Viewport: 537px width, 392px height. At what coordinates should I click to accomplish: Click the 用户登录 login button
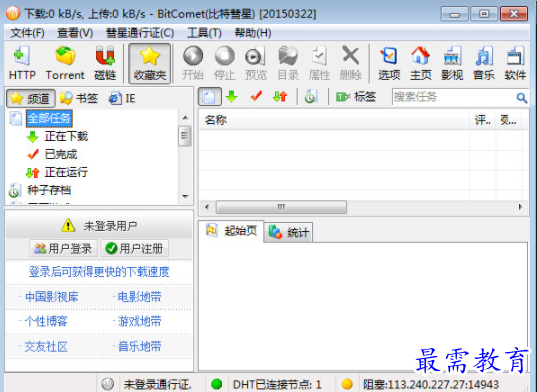point(64,248)
